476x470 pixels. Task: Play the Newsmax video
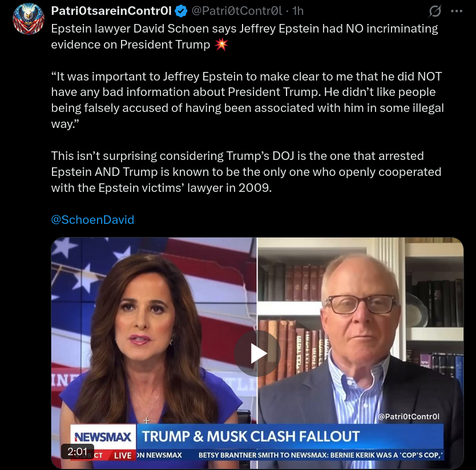click(x=257, y=353)
